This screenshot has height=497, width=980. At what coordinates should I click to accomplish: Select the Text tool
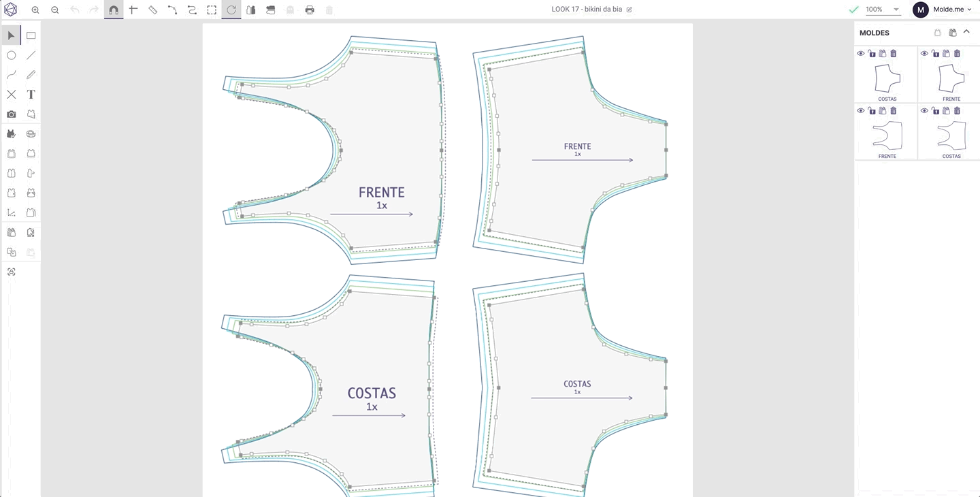click(x=31, y=95)
